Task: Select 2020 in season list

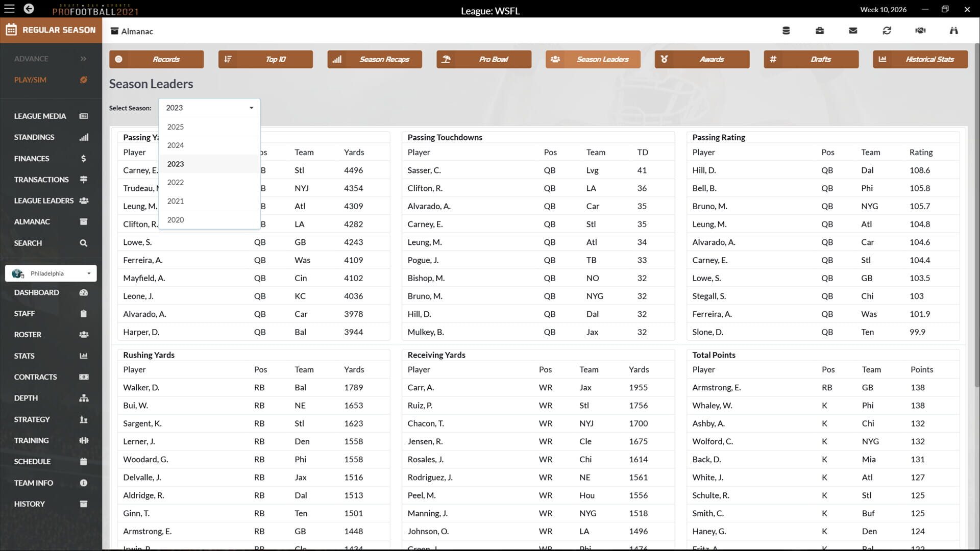Action: (x=209, y=220)
